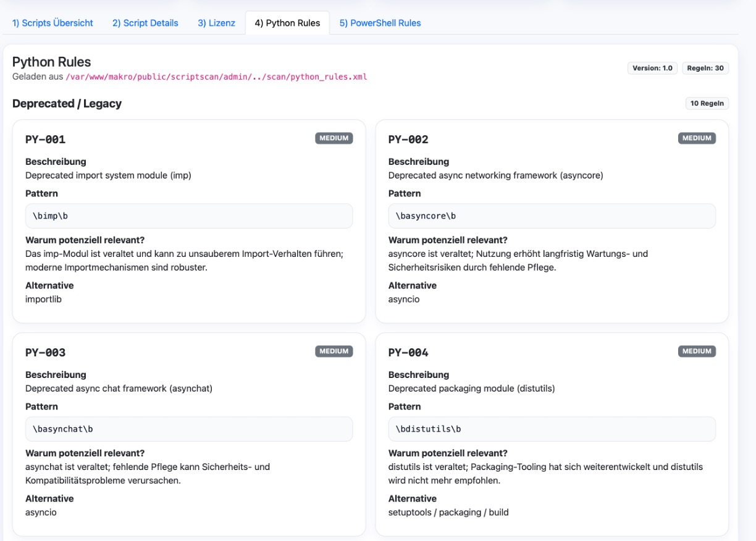Open the Lizenz tab
The width and height of the screenshot is (756, 541).
[216, 23]
